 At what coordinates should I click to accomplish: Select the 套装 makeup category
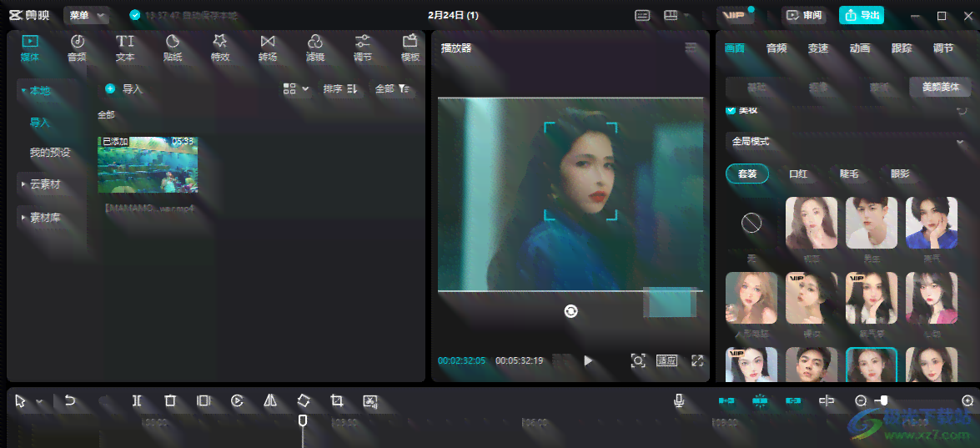click(x=747, y=174)
